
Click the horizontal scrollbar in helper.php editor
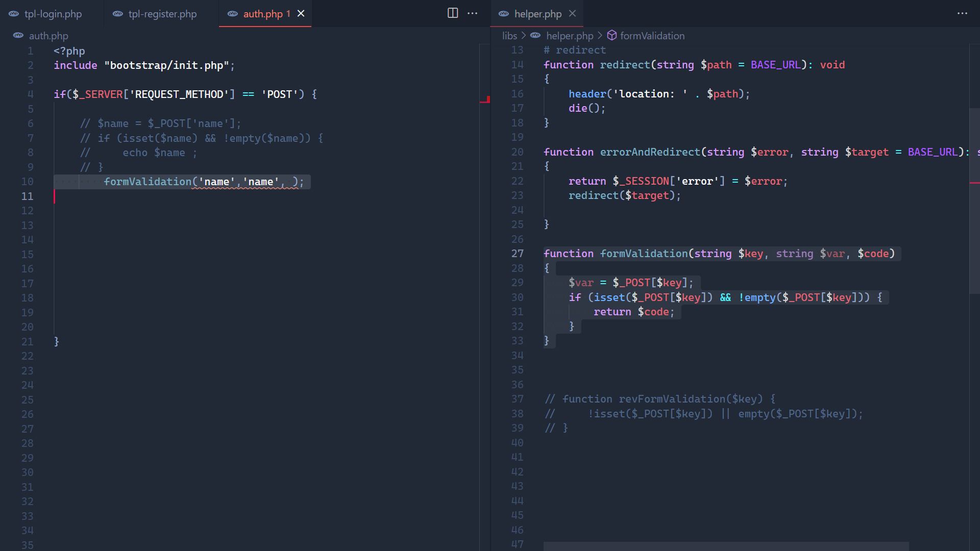726,546
